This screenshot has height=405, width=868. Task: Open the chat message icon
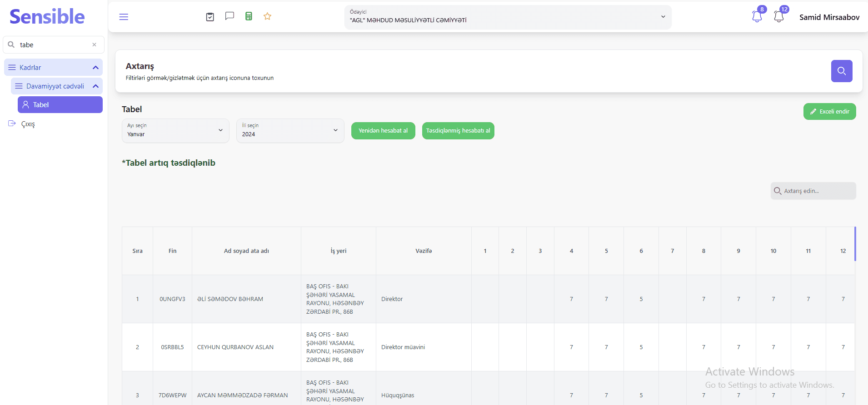[229, 16]
